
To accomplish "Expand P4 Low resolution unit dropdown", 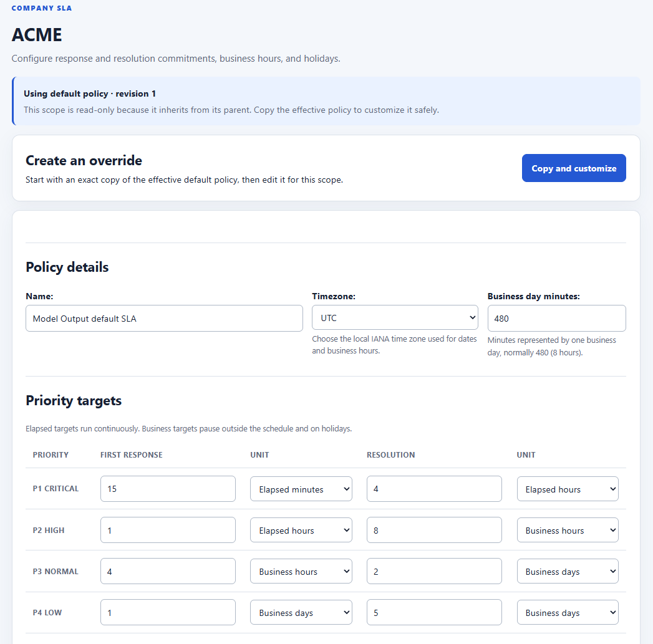I will (x=567, y=612).
